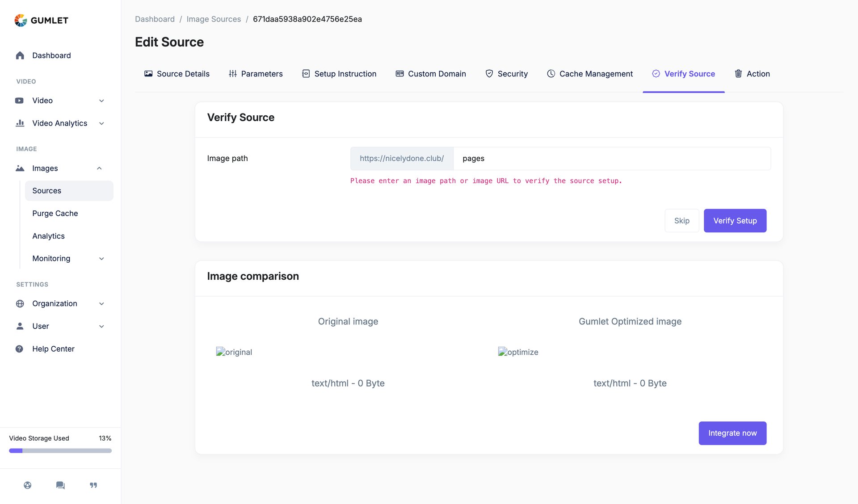Switch to the Parameters tab

click(x=255, y=74)
